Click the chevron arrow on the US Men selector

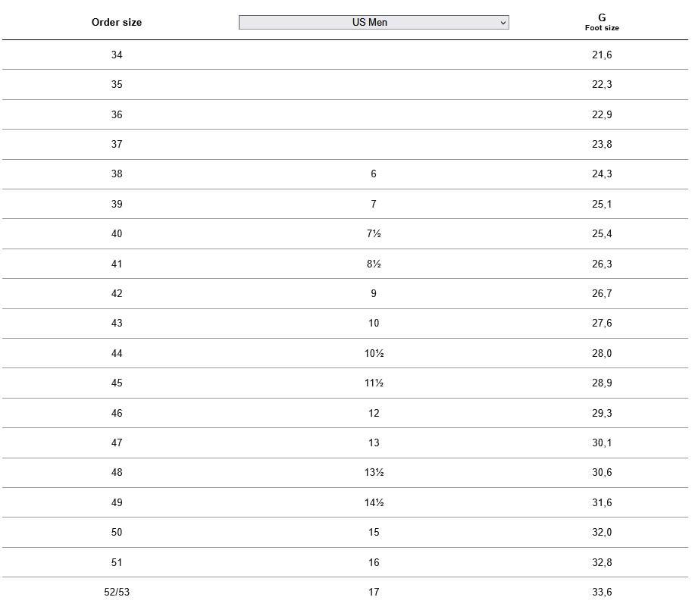(x=503, y=23)
